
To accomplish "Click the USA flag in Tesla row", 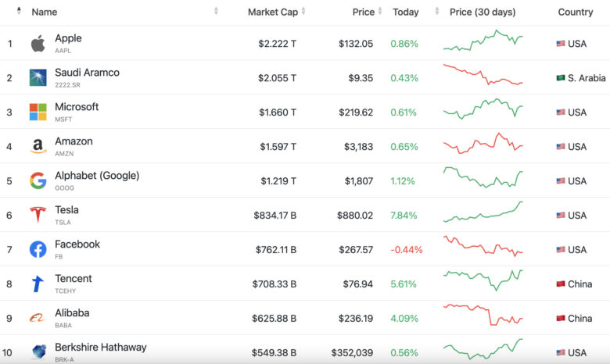I will [x=561, y=215].
